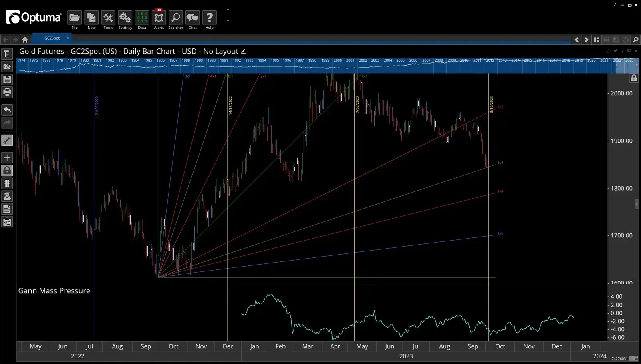Detach chart with windows icon
This screenshot has width=641, height=364.
tap(629, 51)
